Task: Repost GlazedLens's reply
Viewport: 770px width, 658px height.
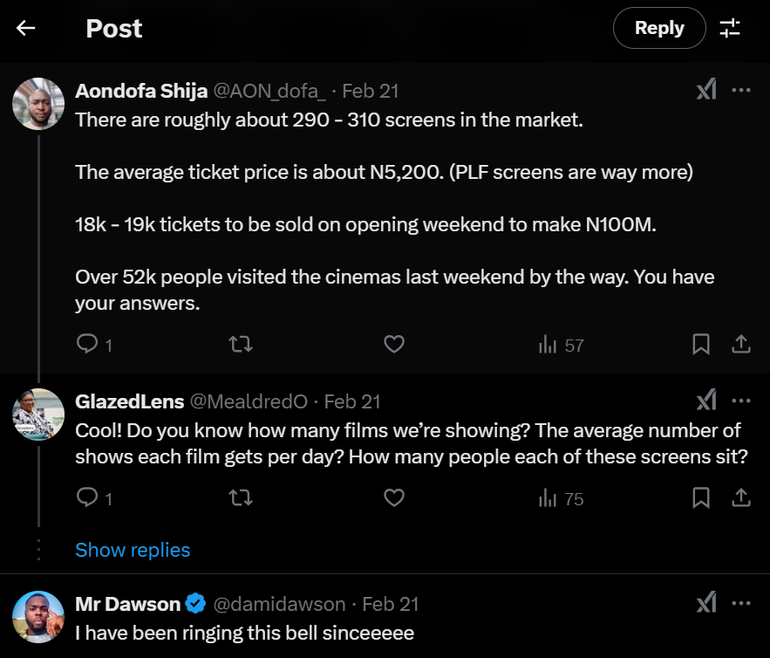Action: 241,497
